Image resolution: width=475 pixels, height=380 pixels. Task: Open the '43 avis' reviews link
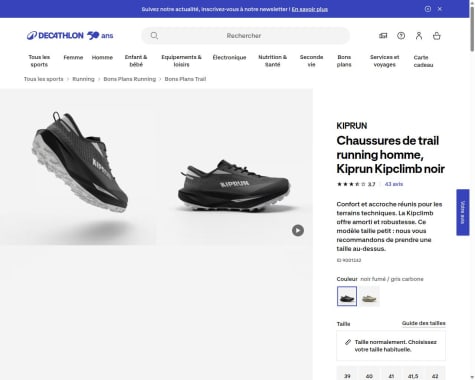coord(394,184)
